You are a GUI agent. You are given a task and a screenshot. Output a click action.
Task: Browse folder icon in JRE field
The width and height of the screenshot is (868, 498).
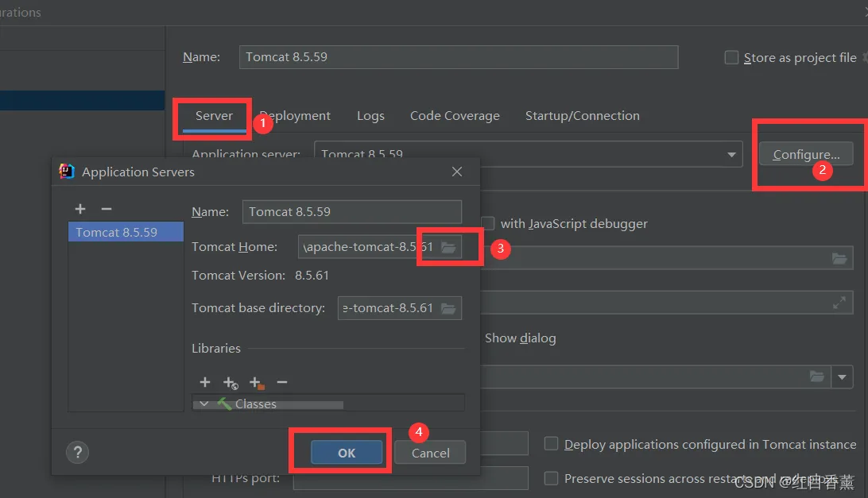pyautogui.click(x=817, y=376)
